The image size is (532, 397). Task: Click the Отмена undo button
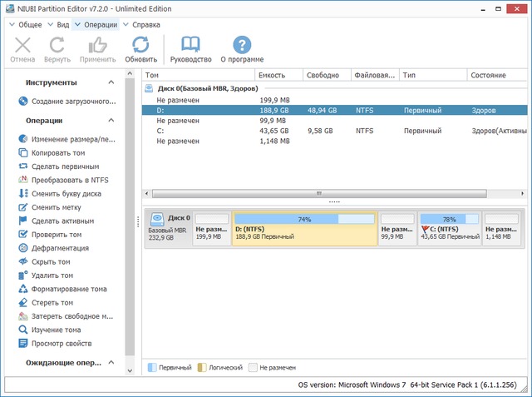click(22, 46)
